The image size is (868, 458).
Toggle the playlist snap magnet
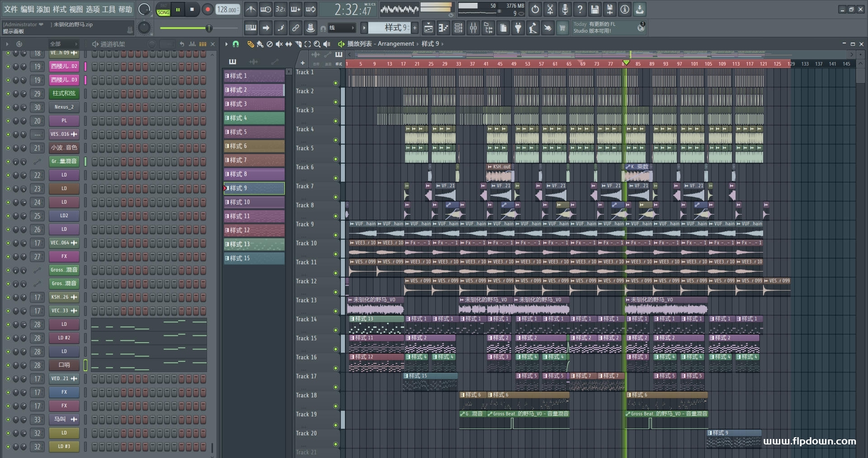(x=236, y=44)
